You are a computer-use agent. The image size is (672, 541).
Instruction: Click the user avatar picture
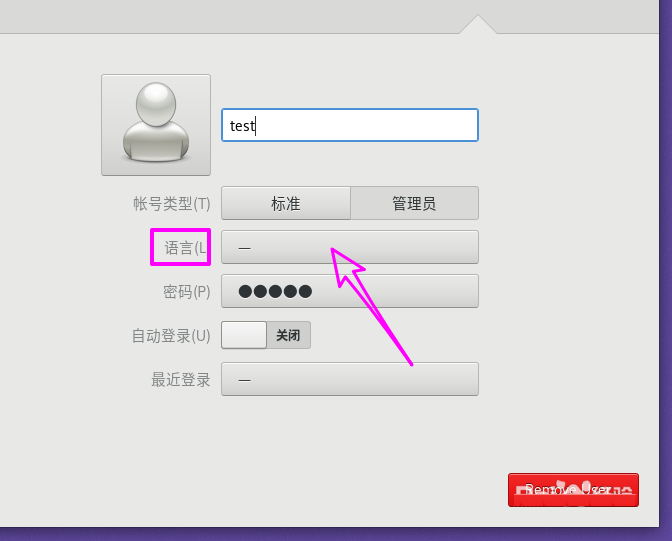(156, 125)
